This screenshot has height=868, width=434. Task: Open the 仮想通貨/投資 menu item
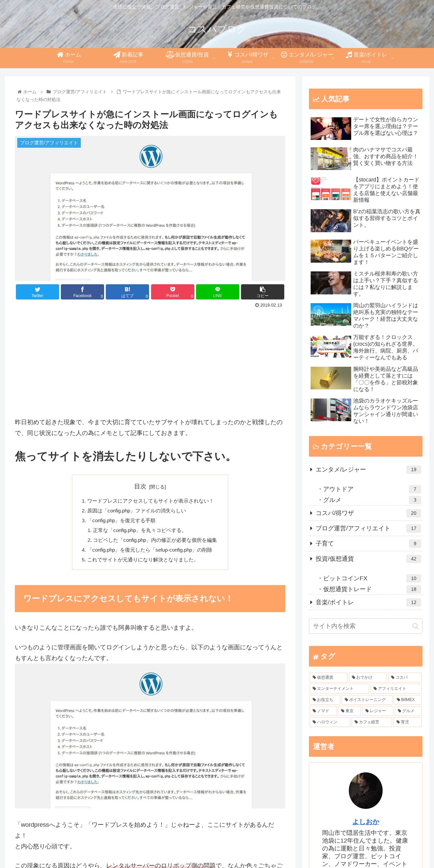(187, 58)
